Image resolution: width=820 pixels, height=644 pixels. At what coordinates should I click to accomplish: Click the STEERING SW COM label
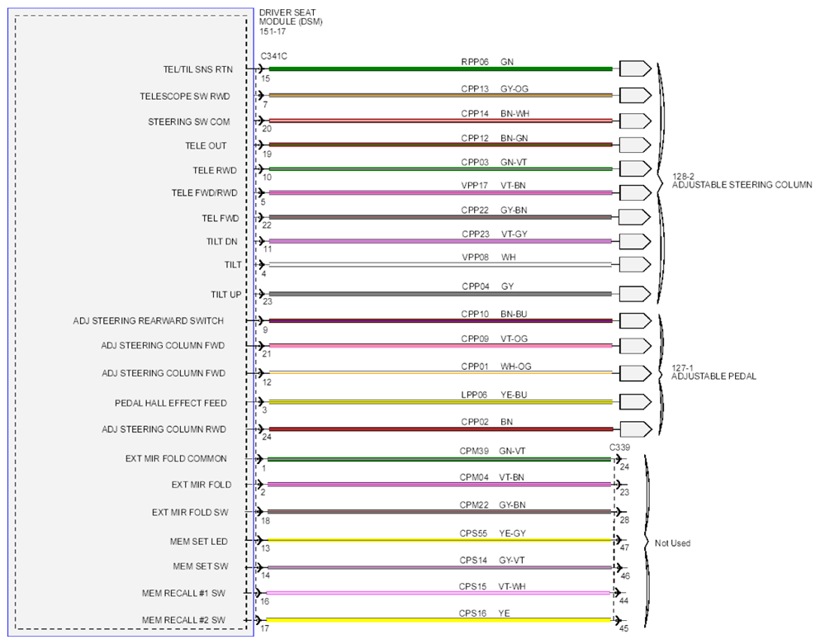(x=189, y=122)
